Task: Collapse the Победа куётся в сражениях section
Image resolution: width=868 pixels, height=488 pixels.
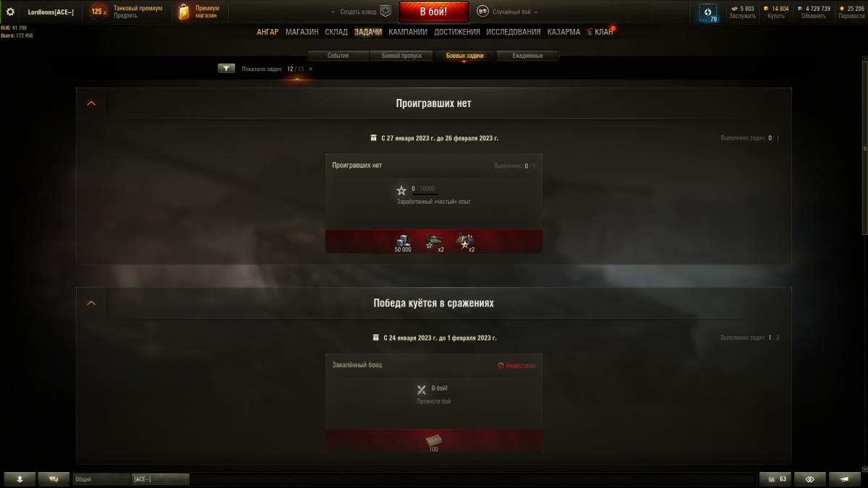Action: 91,303
